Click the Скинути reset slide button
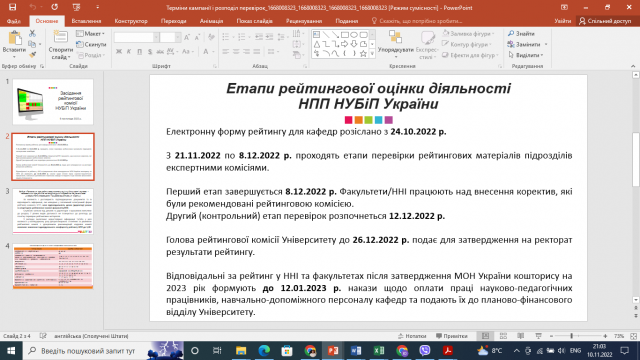Viewport: 640px width, 360px height. (91, 44)
